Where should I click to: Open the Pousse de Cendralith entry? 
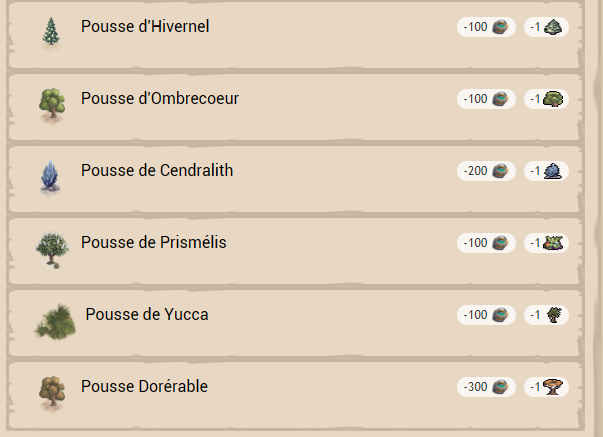157,171
